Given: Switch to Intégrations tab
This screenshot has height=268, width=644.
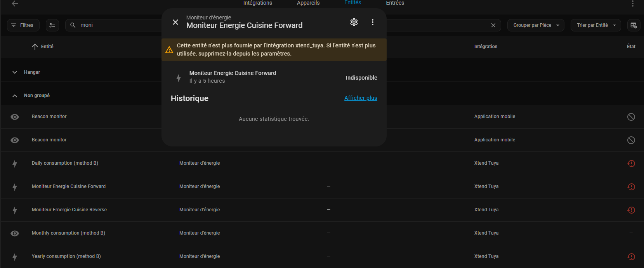Looking at the screenshot, I should 257,3.
